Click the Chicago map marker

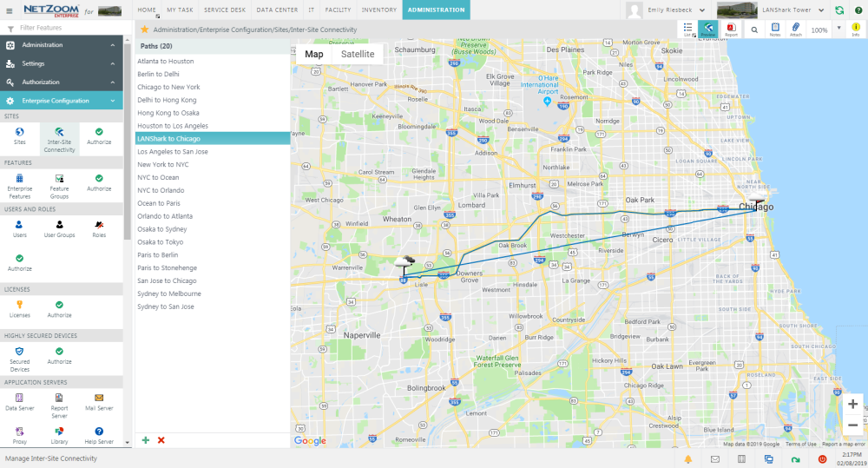[756, 203]
